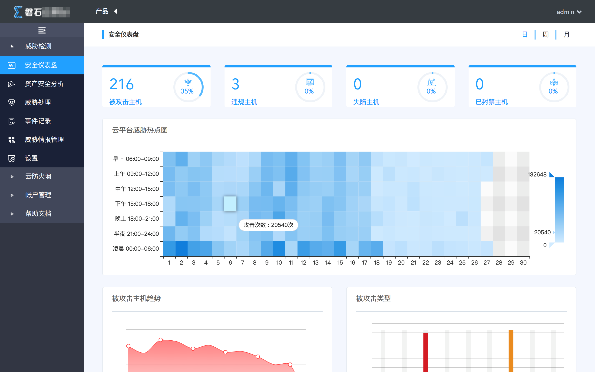This screenshot has height=372, width=595.
Task: Click the red bar in attack type chart
Action: click(425, 352)
